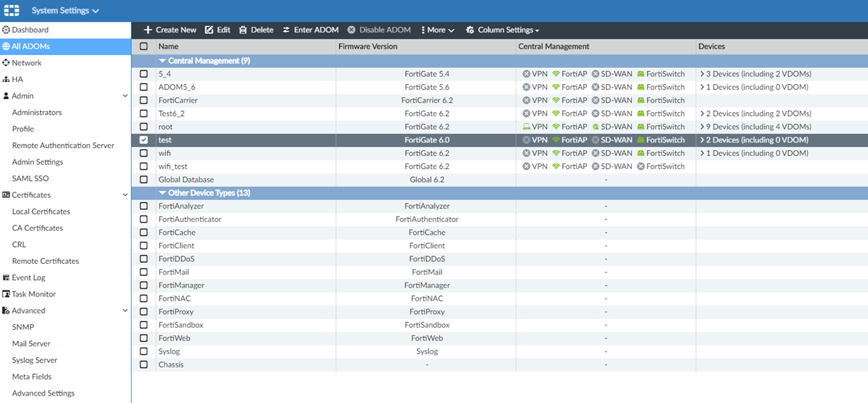Viewport: 868px width, 403px height.
Task: Click the Dashboard icon in sidebar
Action: pos(6,30)
